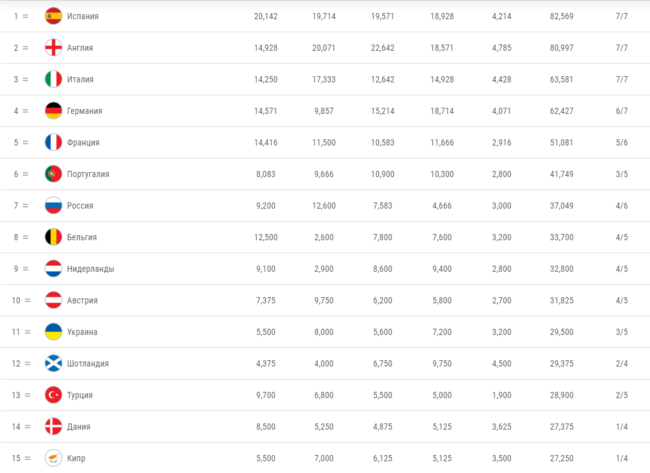
Task: Click the Spain flag icon
Action: [x=53, y=16]
